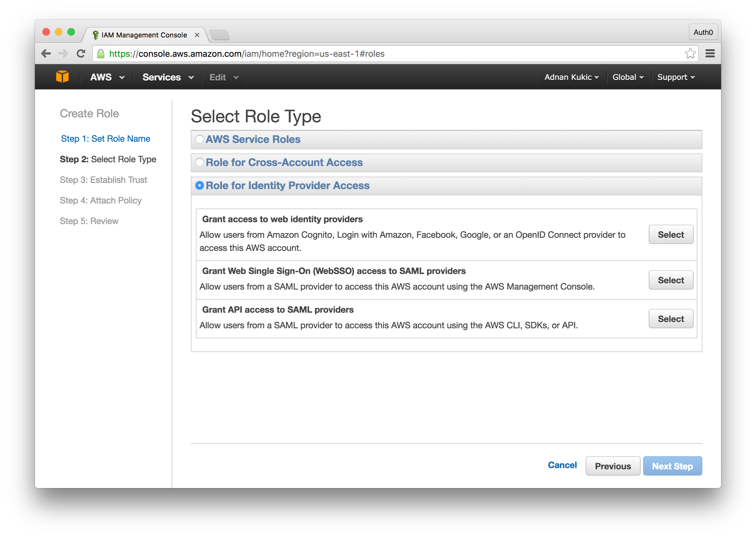The image size is (756, 538).
Task: Open the Support menu
Action: pos(676,77)
